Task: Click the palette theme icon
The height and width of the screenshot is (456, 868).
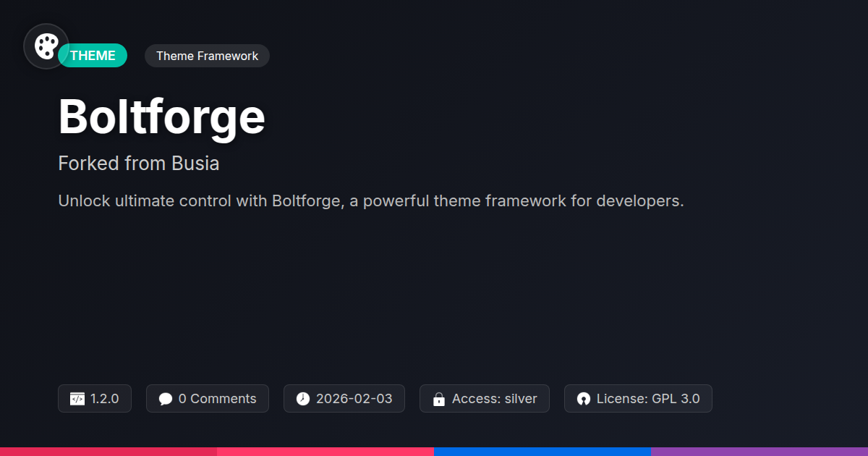Action: [46, 46]
